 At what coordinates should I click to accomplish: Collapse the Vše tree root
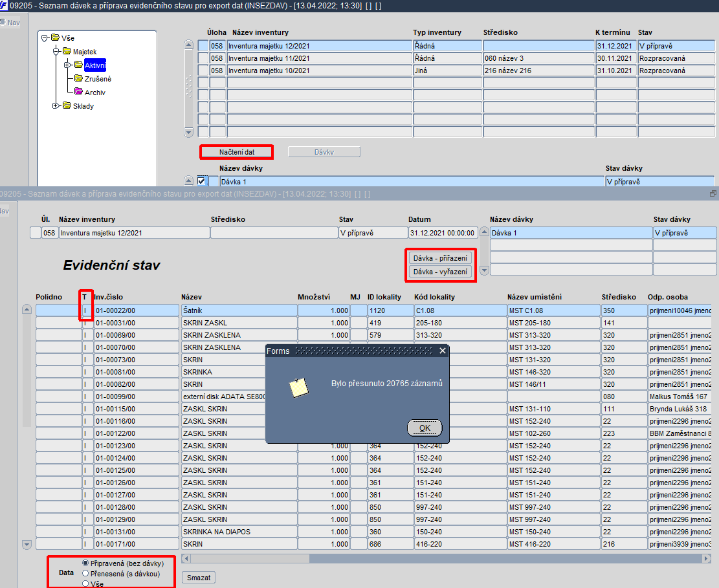[45, 38]
